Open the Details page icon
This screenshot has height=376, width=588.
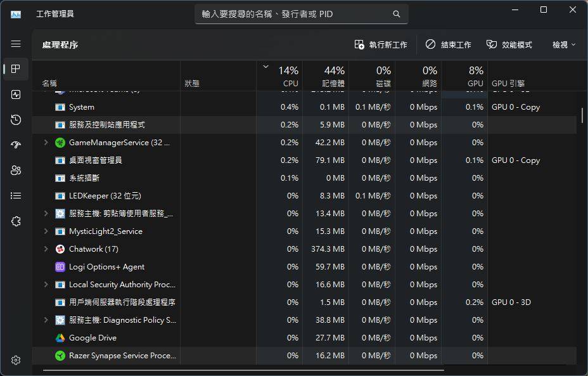click(16, 195)
